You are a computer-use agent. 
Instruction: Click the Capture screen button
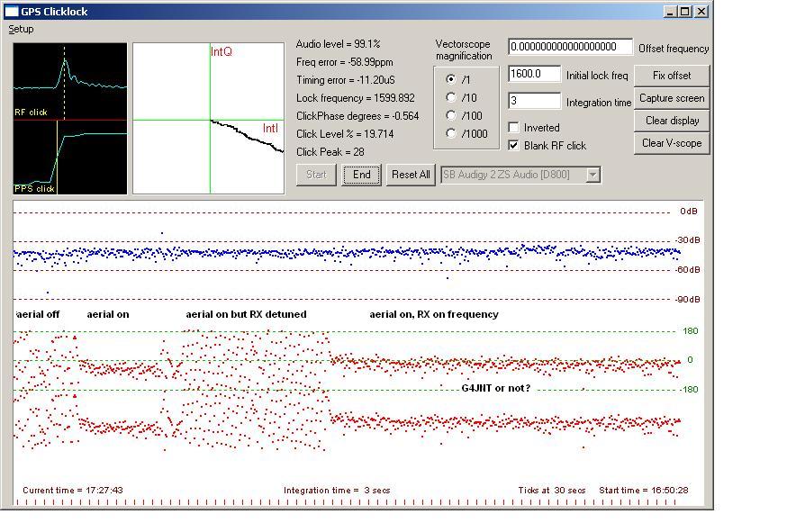[x=672, y=98]
